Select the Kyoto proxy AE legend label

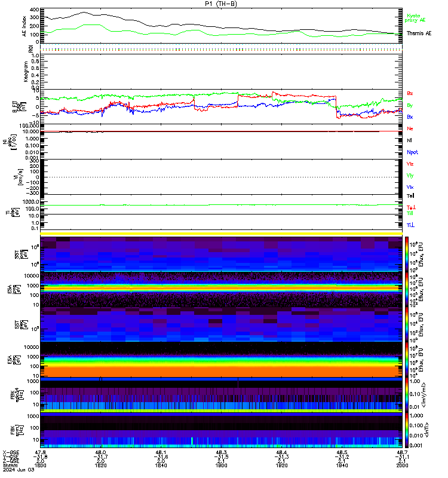coord(415,18)
